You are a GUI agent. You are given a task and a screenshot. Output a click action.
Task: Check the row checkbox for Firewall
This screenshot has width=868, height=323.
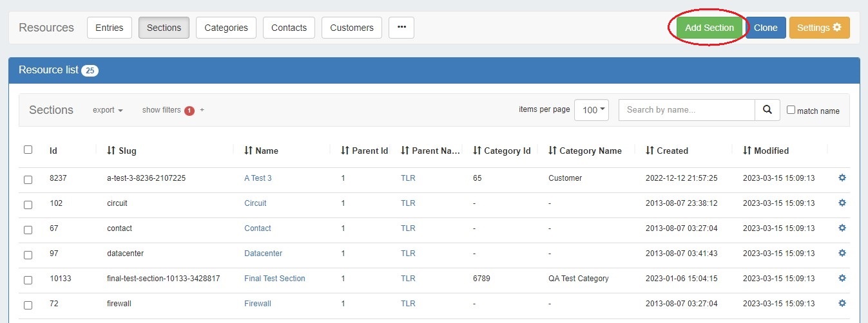click(x=28, y=305)
